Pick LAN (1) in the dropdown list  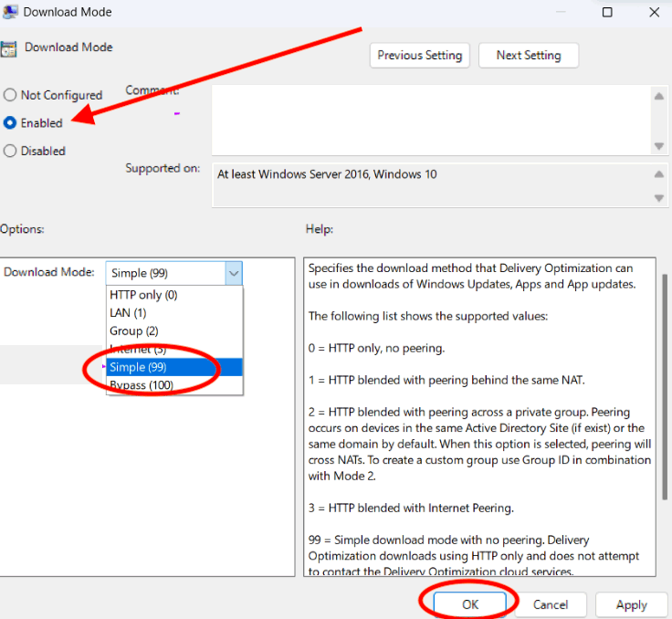[128, 313]
